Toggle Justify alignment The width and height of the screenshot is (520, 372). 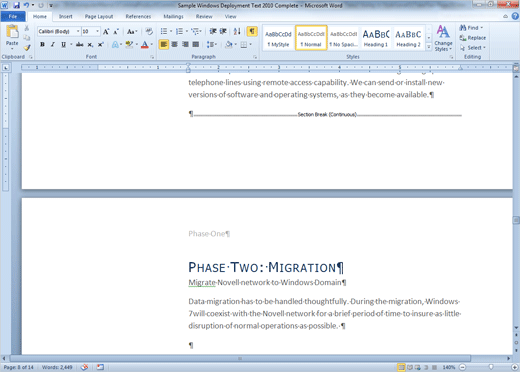pyautogui.click(x=196, y=44)
